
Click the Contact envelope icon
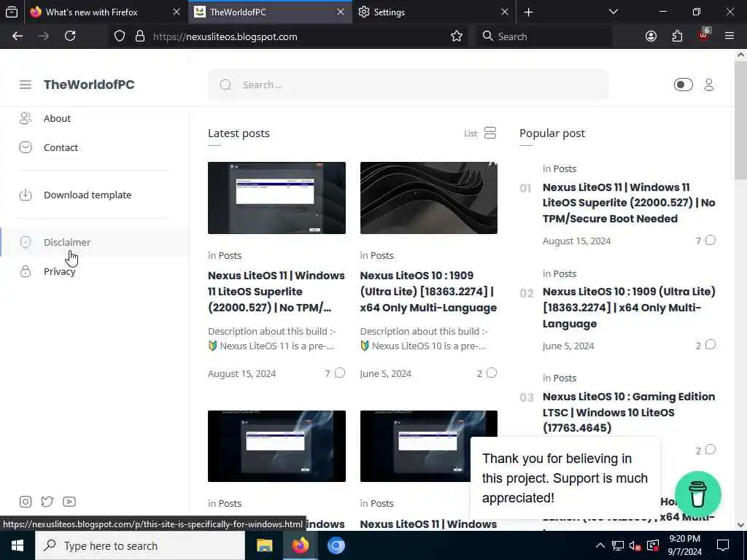(26, 147)
